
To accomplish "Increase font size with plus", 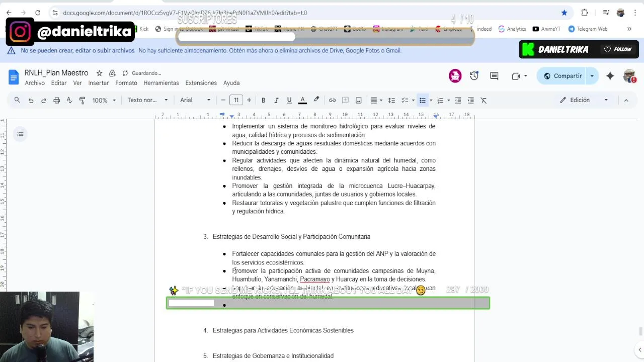I will [x=249, y=100].
